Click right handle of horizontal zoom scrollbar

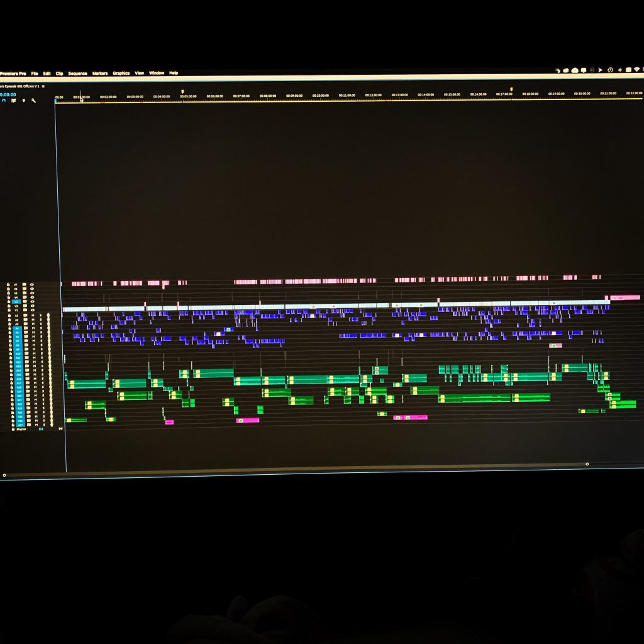(587, 464)
